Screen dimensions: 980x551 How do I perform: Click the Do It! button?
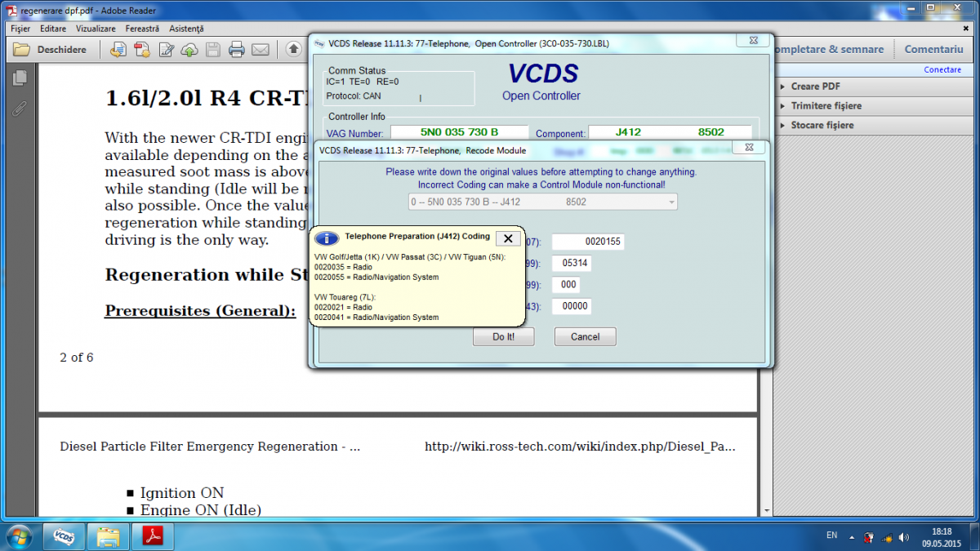(x=503, y=336)
